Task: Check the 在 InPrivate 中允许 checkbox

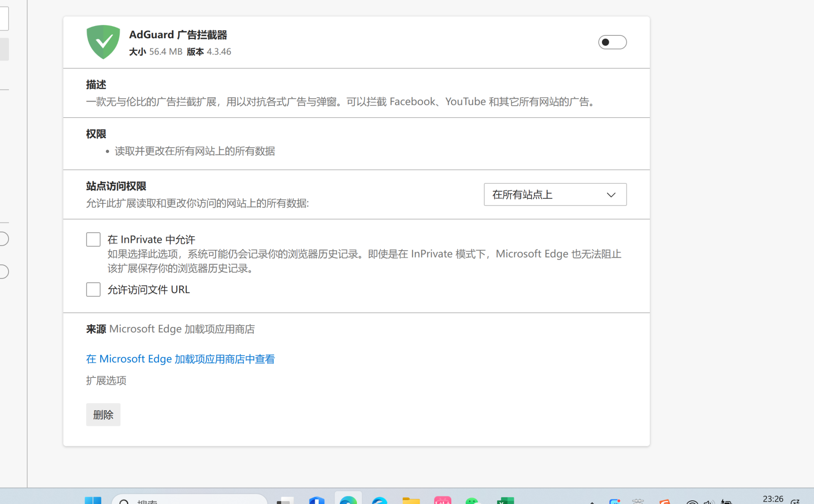Action: click(93, 239)
